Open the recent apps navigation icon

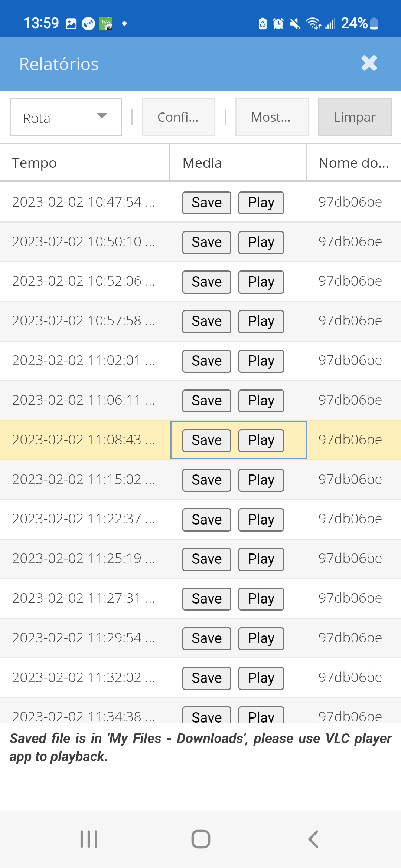coord(89,839)
